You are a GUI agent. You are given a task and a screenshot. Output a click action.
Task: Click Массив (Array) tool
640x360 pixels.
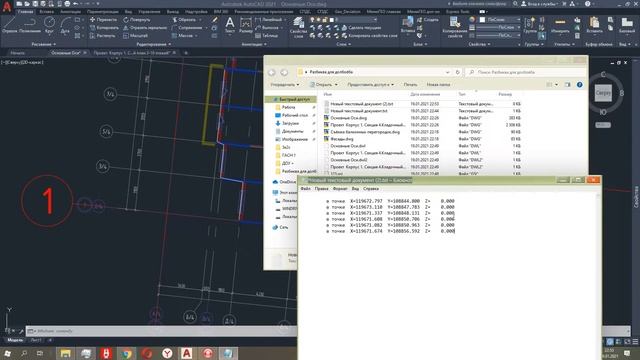pyautogui.click(x=182, y=36)
